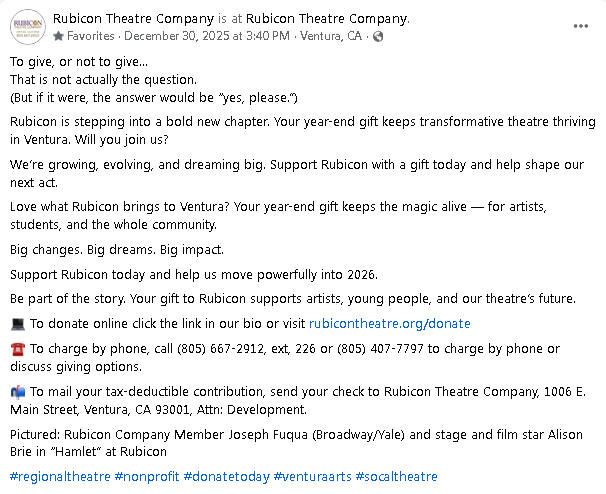Click the "Big changes. Big dreams." line
Screen dimensions: 606x494
coord(117,249)
